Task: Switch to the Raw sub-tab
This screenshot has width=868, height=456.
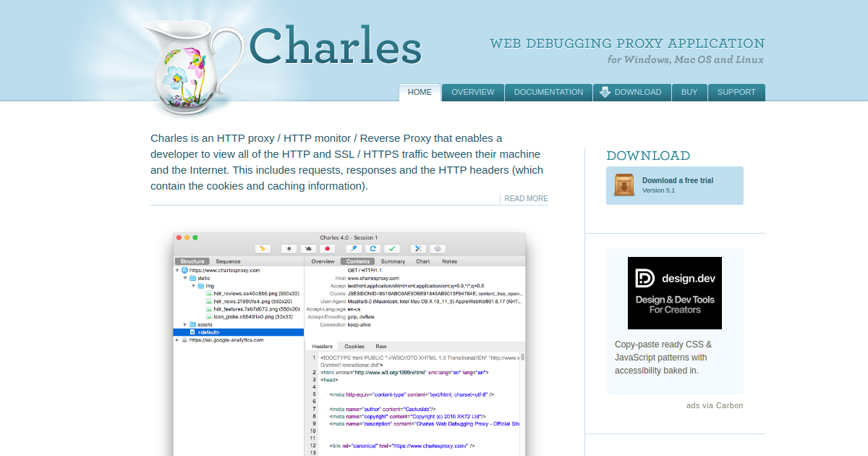Action: point(381,347)
